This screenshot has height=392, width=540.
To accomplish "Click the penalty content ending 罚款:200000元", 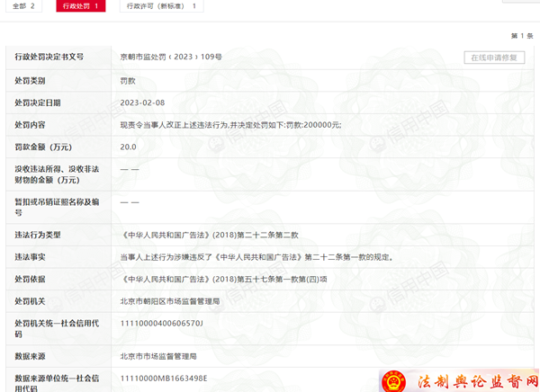I will click(230, 125).
